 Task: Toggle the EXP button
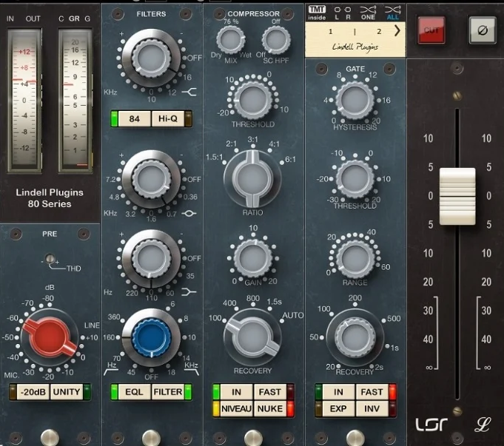338,409
